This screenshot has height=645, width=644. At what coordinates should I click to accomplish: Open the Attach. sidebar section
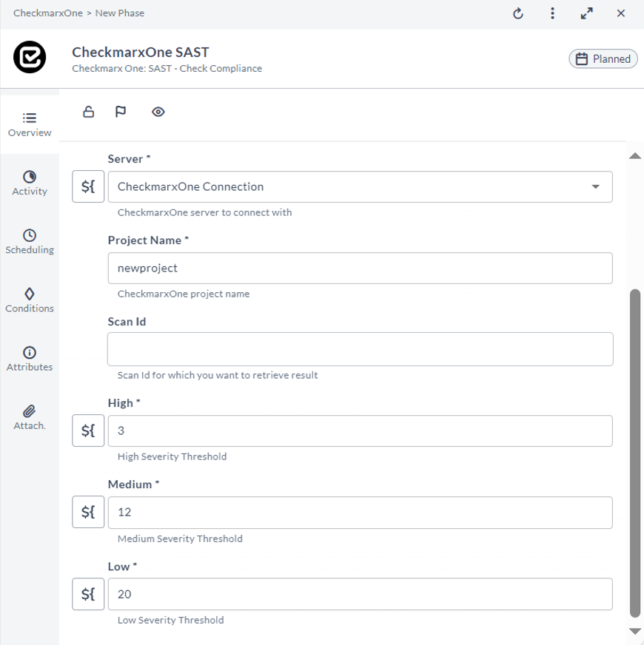(30, 418)
